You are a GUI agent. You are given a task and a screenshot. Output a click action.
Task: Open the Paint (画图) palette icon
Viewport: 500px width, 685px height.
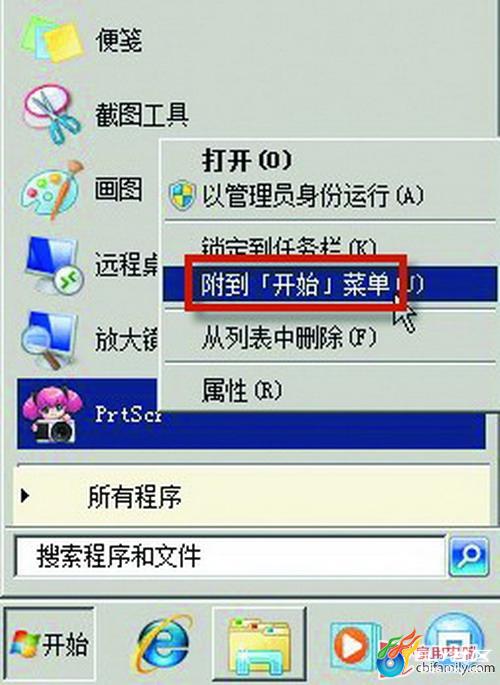pyautogui.click(x=52, y=190)
